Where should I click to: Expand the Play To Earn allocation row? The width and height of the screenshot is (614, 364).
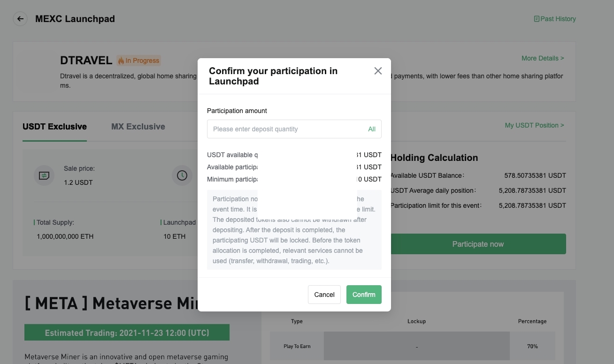297,346
